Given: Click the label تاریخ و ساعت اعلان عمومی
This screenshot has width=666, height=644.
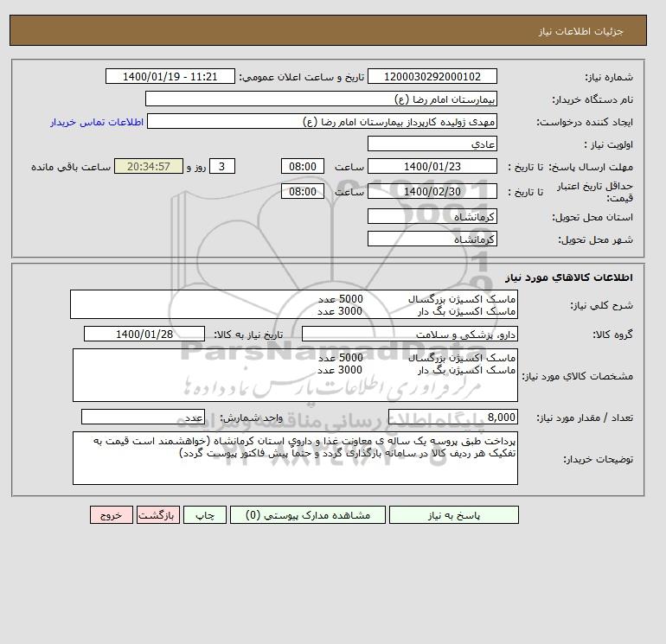Looking at the screenshot, I should 302,77.
